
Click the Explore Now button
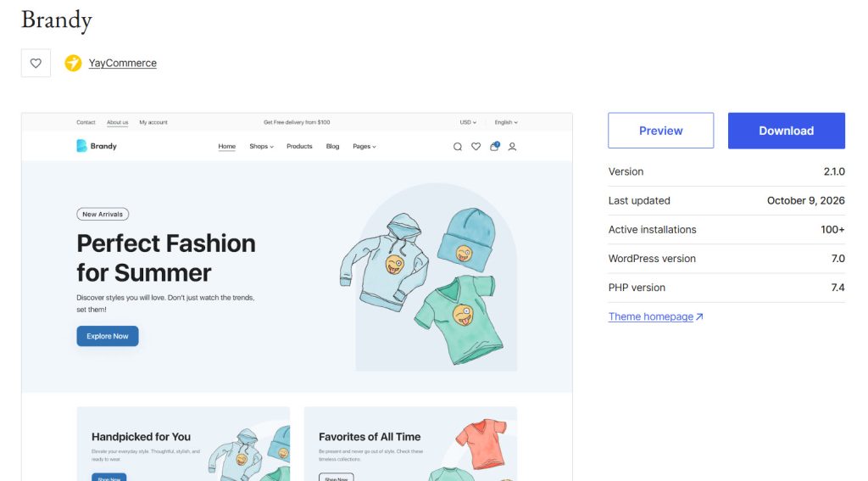click(108, 337)
